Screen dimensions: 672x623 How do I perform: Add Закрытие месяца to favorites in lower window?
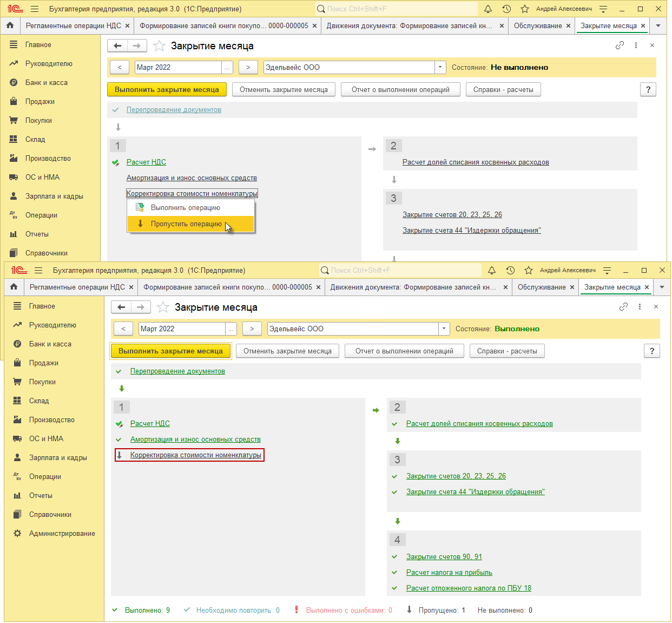click(163, 307)
